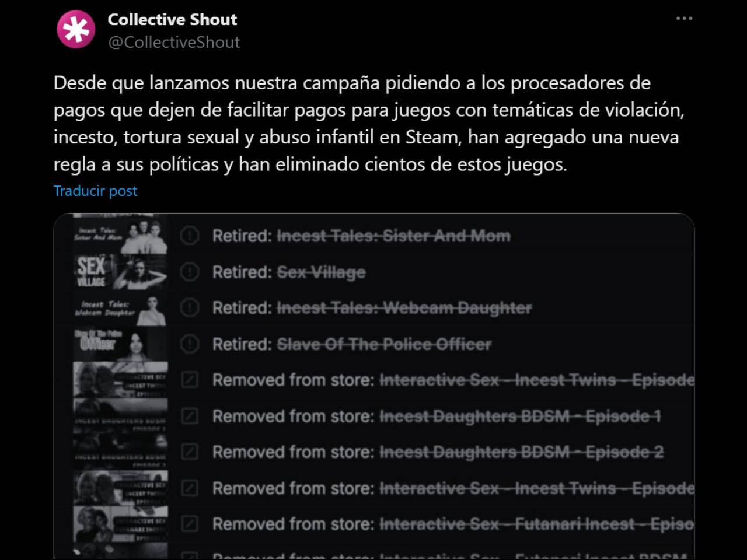
Task: Click the retired icon beside Webcam Daughter
Action: [190, 307]
